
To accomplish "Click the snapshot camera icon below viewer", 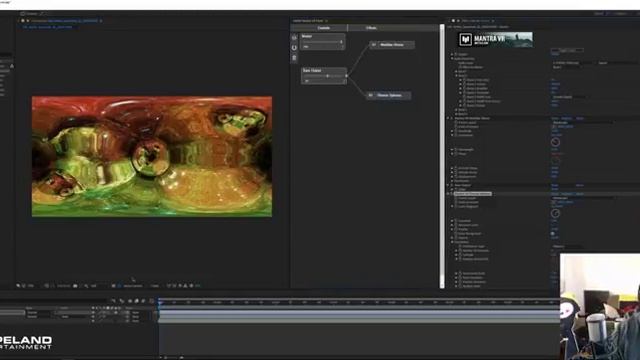I will (75, 286).
